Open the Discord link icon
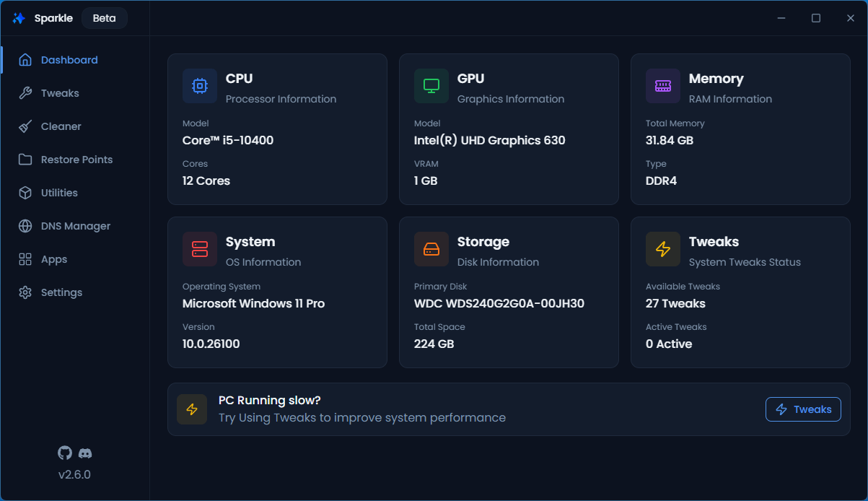 tap(85, 453)
